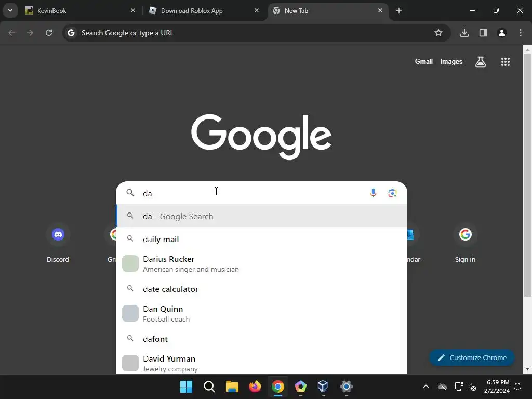
Task: Click the cloud sync tray icon
Action: click(x=443, y=387)
